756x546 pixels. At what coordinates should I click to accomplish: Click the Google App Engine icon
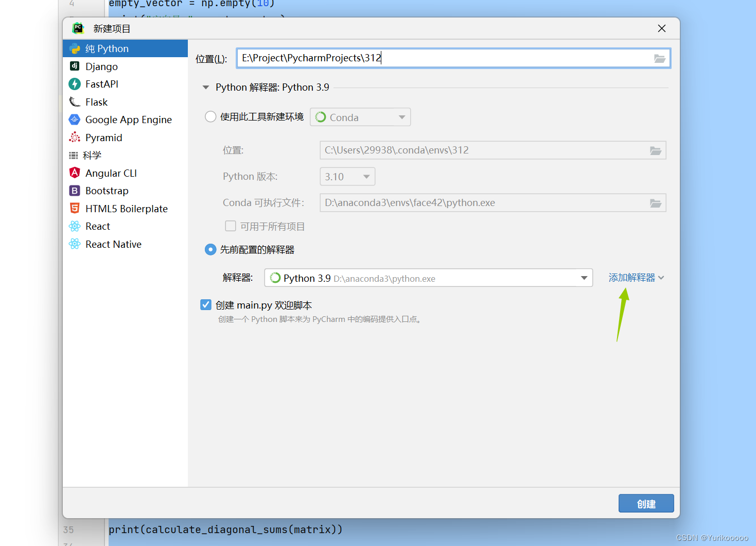(75, 120)
